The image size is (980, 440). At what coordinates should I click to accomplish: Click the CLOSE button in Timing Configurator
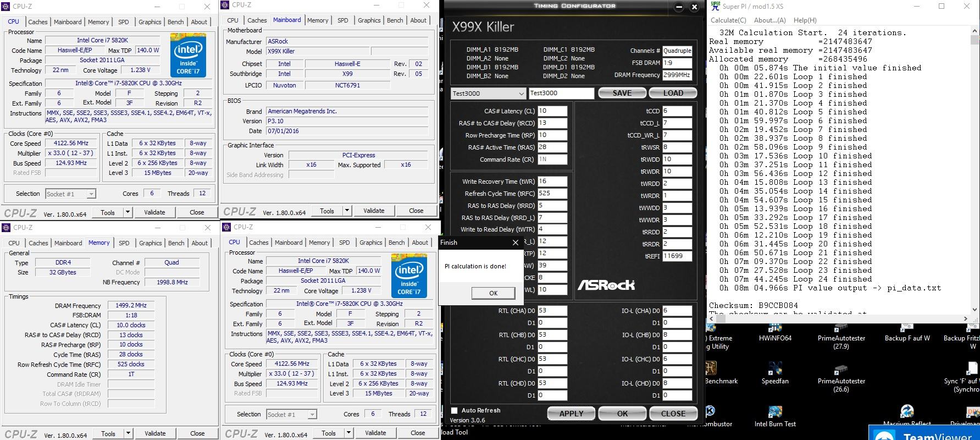tap(673, 414)
